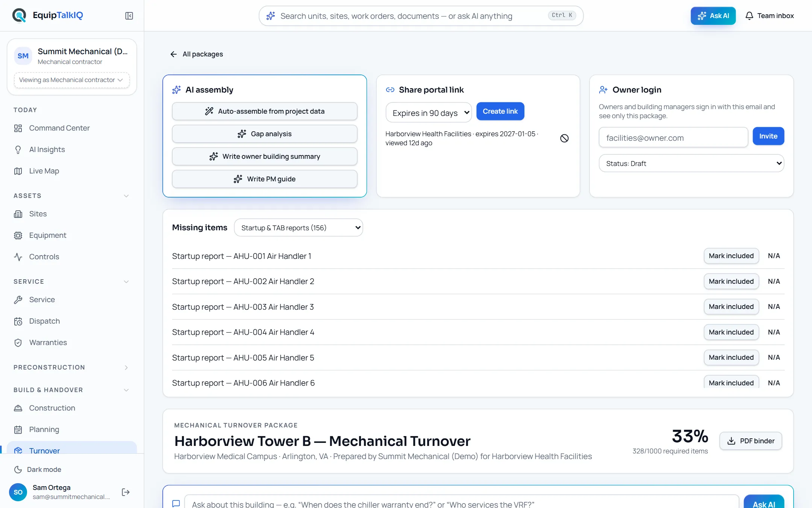The width and height of the screenshot is (812, 508).
Task: Open Viewing as Mechanical contractor dropdown
Action: (x=72, y=80)
